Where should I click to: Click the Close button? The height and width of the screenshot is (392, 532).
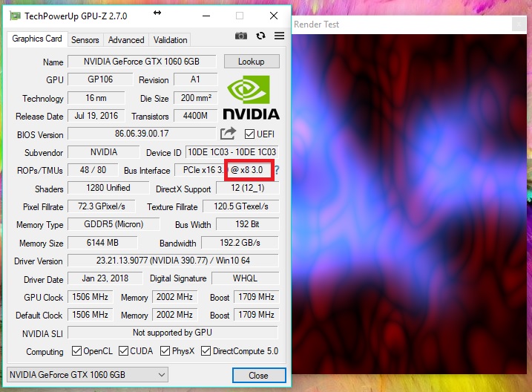click(x=259, y=375)
